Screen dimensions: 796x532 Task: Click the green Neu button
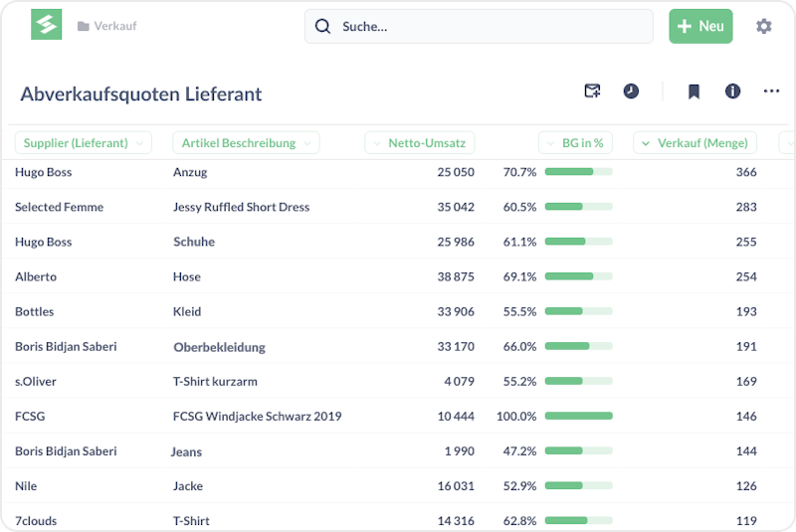pyautogui.click(x=700, y=27)
